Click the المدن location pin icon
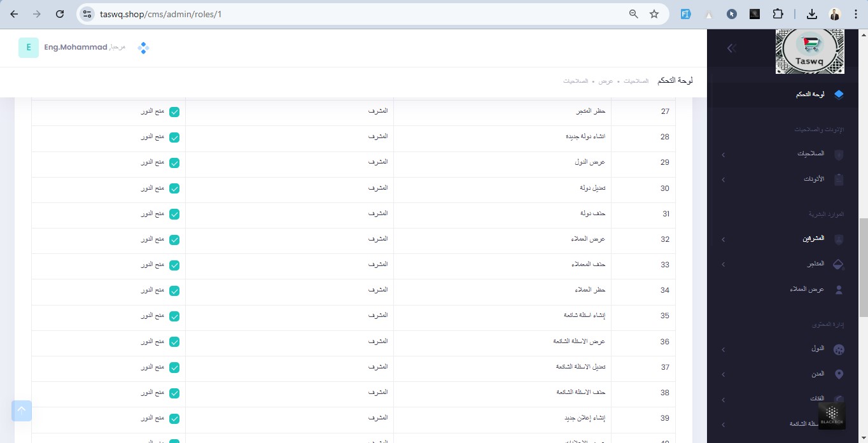The width and height of the screenshot is (868, 443). coord(838,374)
